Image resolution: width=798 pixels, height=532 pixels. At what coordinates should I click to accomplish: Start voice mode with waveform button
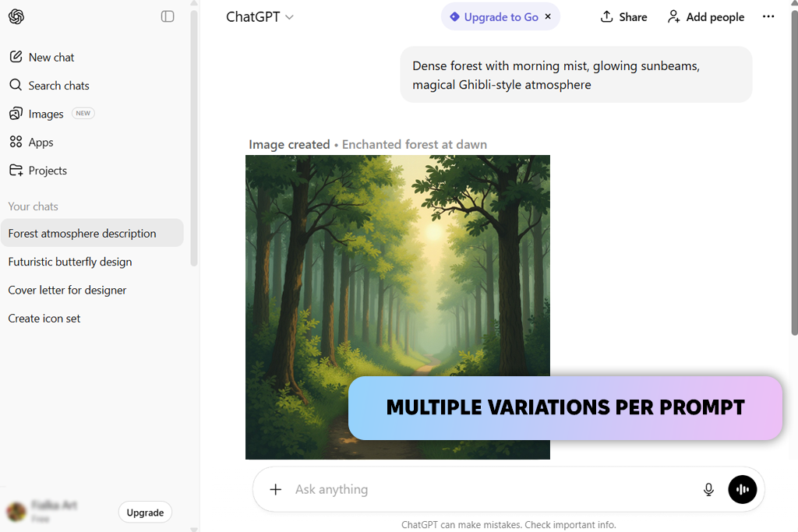pyautogui.click(x=743, y=489)
